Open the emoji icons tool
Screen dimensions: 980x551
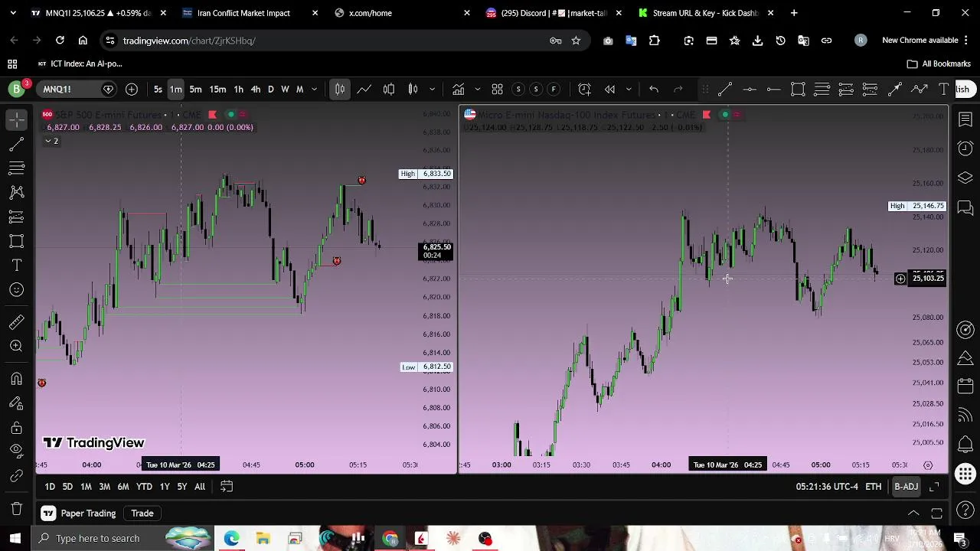(17, 289)
